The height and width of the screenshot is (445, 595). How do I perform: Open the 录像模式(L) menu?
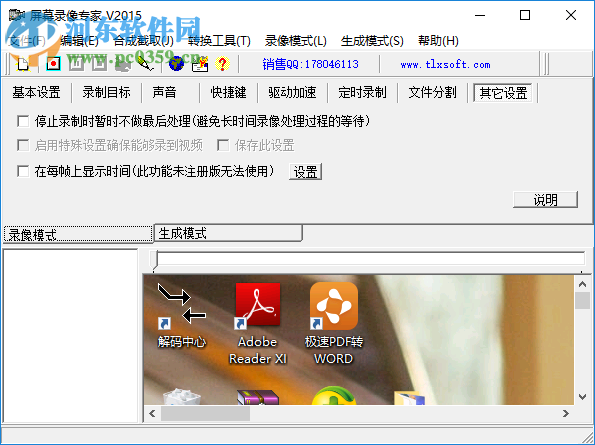pyautogui.click(x=296, y=41)
